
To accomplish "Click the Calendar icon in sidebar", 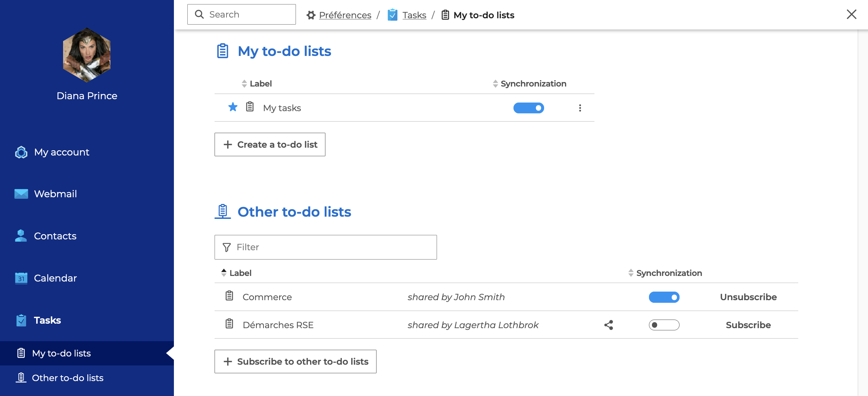I will coord(21,278).
